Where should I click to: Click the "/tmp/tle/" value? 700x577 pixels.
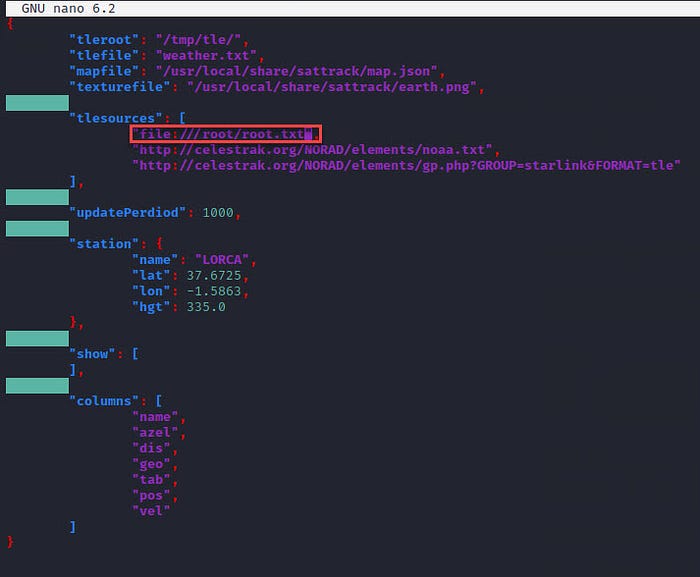point(198,40)
